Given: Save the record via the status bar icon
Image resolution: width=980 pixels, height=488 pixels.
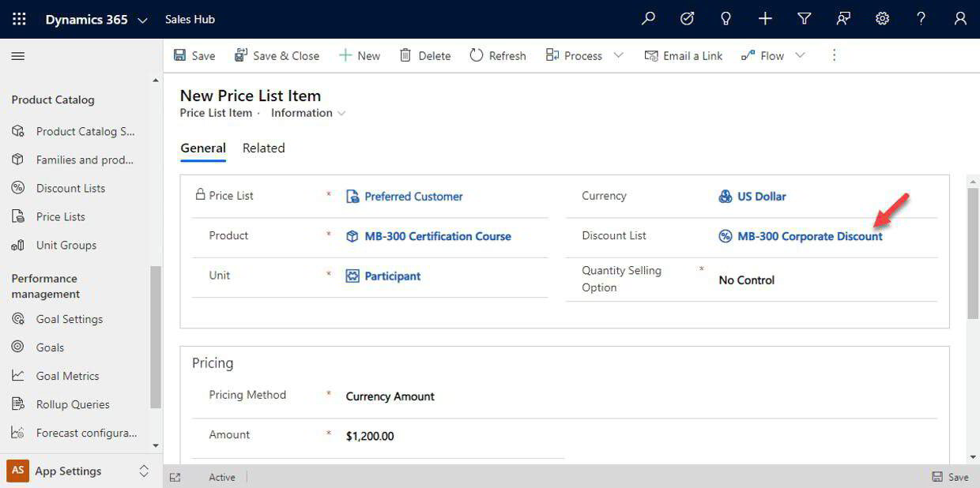Looking at the screenshot, I should pos(950,477).
